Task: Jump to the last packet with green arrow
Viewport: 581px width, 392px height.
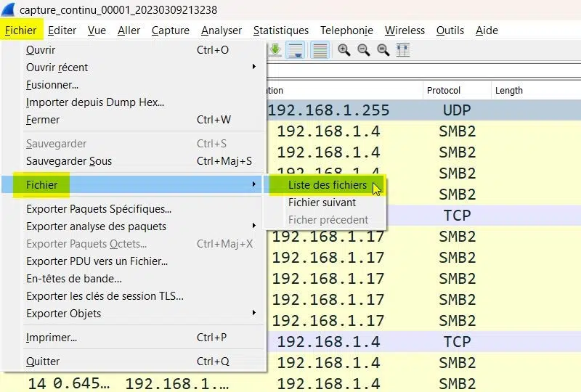Action: coord(275,50)
